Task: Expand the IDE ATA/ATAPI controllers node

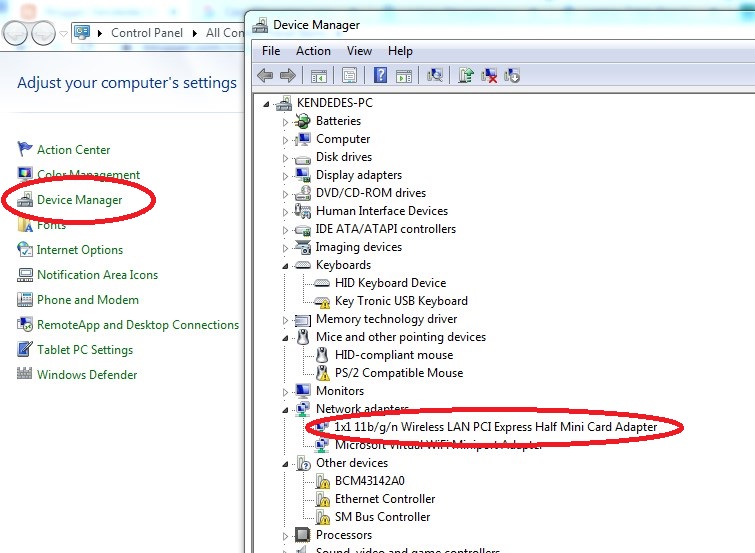Action: [x=285, y=230]
